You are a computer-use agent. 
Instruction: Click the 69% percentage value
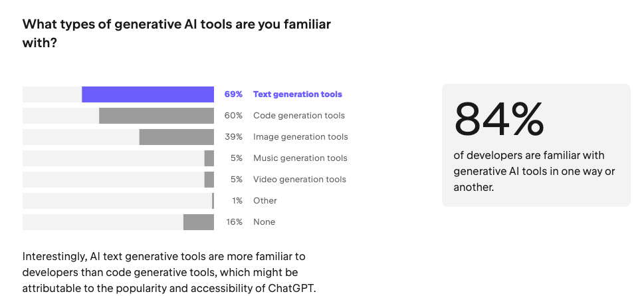point(233,94)
